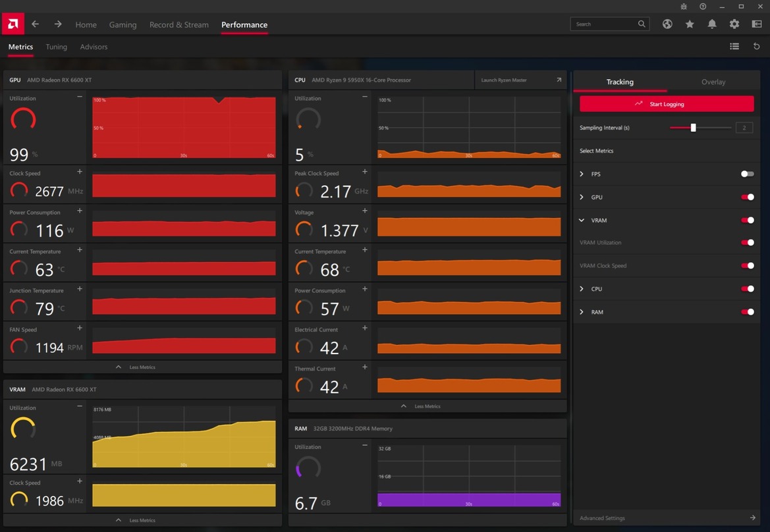The height and width of the screenshot is (532, 770).
Task: Click the search magnifier icon
Action: pos(642,24)
